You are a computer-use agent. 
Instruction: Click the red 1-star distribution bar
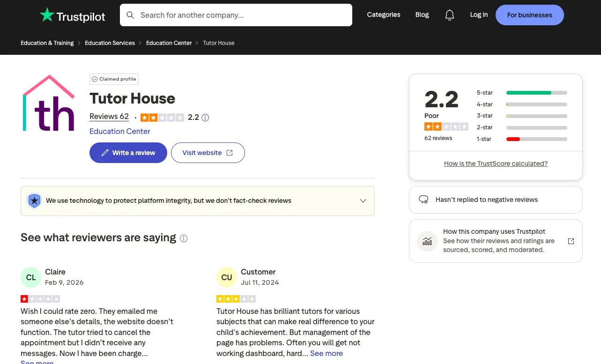[512, 139]
